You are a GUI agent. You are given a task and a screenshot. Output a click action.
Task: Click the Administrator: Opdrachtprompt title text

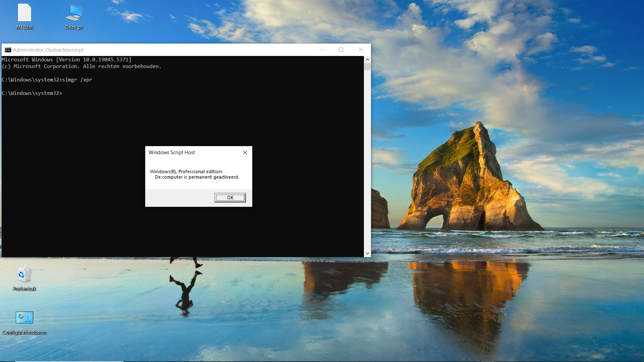point(48,50)
